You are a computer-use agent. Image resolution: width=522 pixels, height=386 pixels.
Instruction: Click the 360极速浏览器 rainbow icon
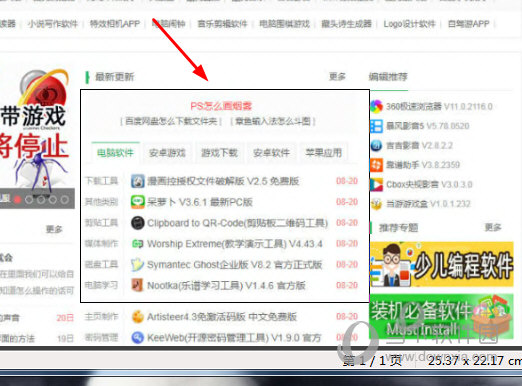[x=376, y=107]
